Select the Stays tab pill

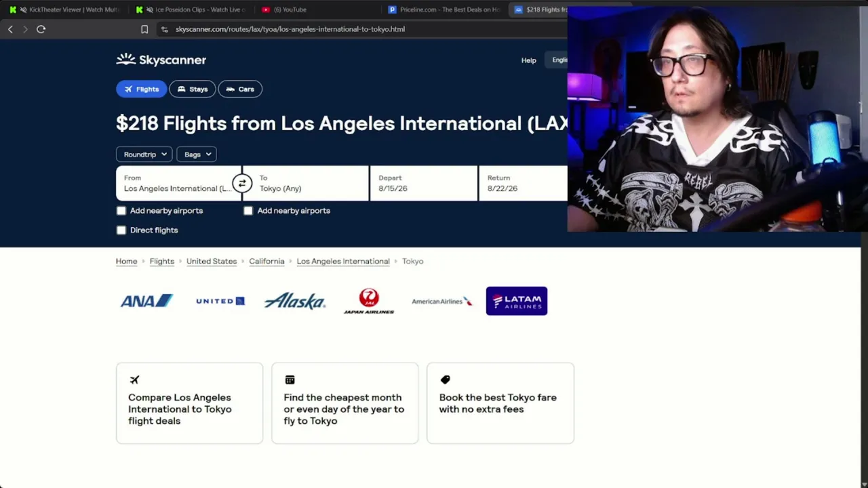[193, 89]
